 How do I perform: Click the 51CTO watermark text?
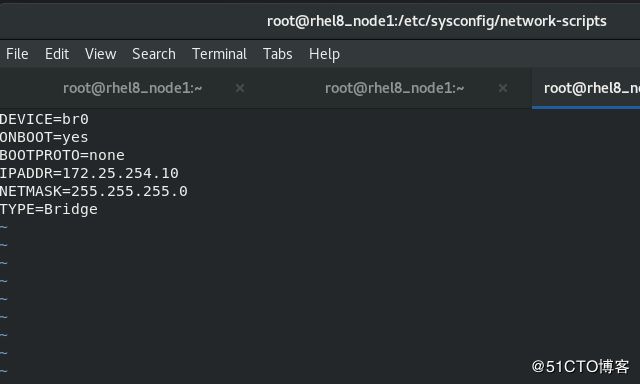[x=580, y=366]
